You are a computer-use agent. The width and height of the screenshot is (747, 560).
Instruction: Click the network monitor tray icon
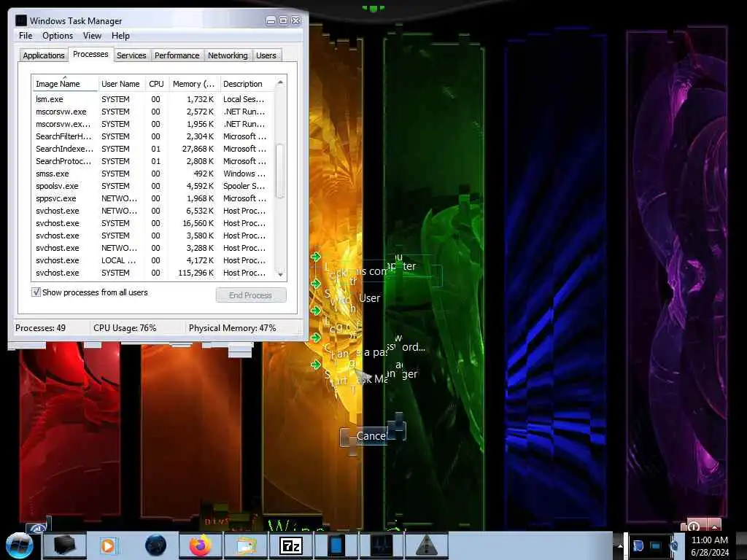point(656,545)
